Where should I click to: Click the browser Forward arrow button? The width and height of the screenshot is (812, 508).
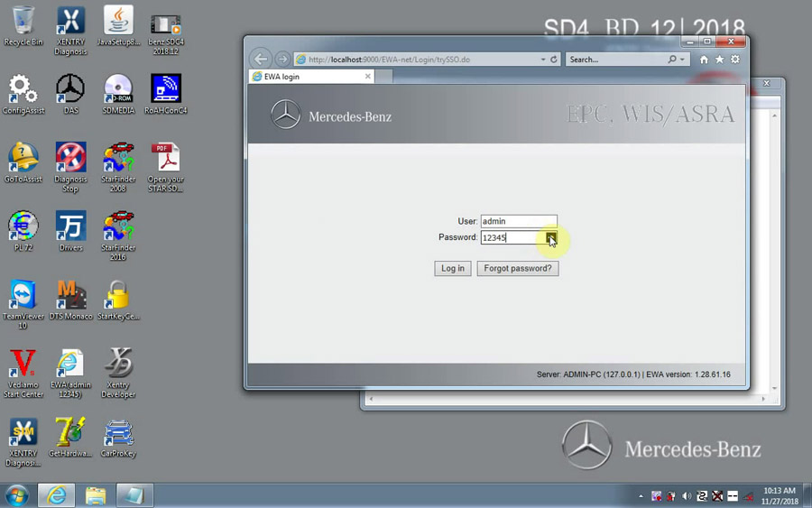point(282,59)
